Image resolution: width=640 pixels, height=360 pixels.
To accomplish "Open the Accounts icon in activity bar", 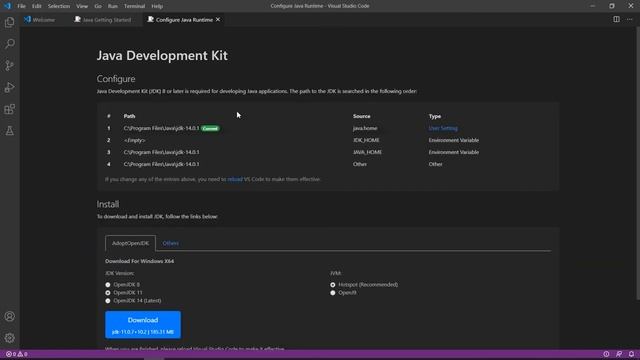I will (10, 316).
